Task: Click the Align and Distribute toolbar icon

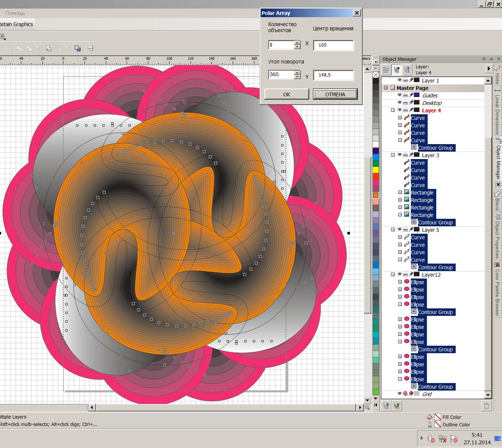Action: tap(90, 48)
